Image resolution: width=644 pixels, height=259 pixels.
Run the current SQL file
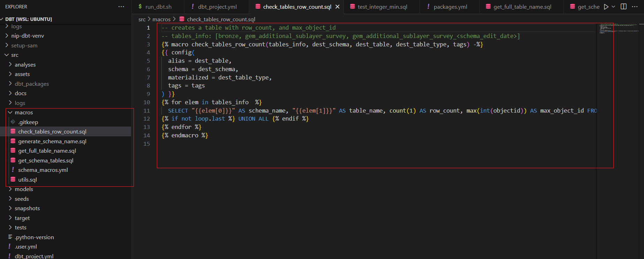(x=606, y=7)
